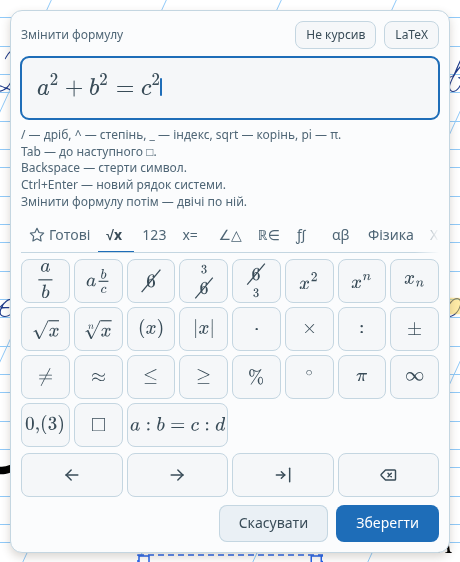Insert the square root symbol
This screenshot has width=460, height=562.
pos(45,329)
